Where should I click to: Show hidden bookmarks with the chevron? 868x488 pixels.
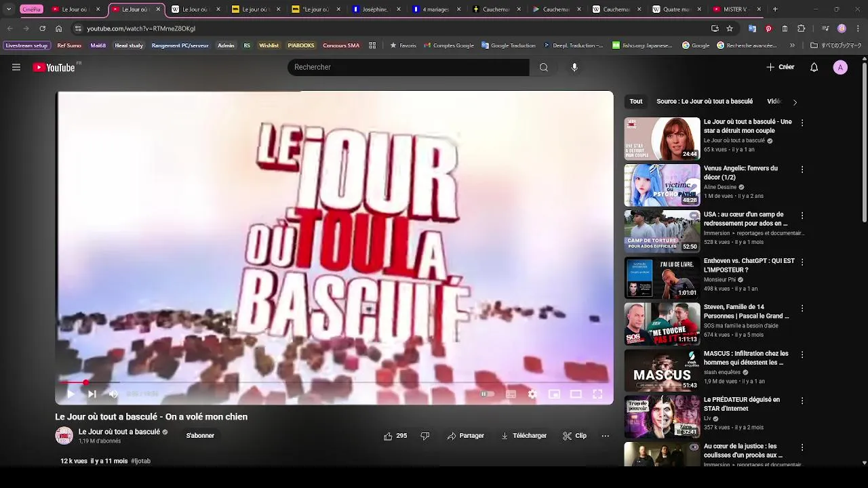pos(792,45)
